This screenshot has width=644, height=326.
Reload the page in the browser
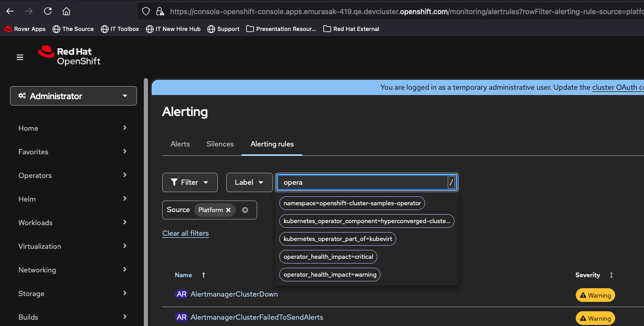(x=48, y=11)
